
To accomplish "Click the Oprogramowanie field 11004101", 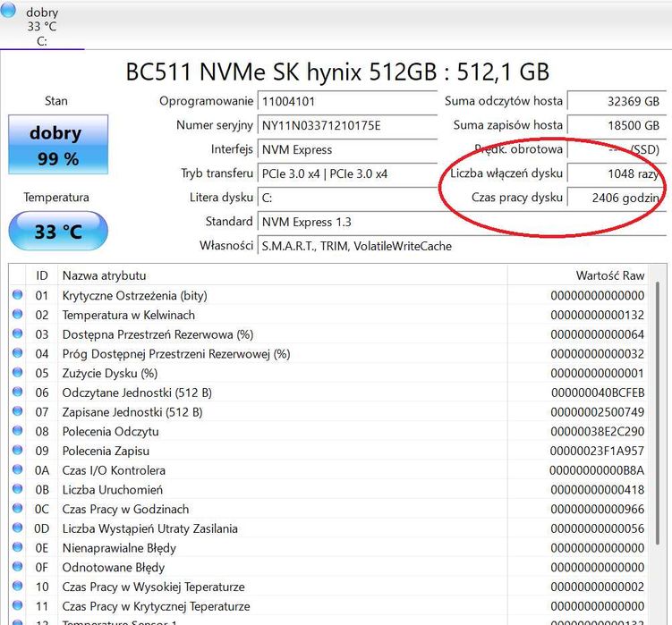I will click(347, 102).
